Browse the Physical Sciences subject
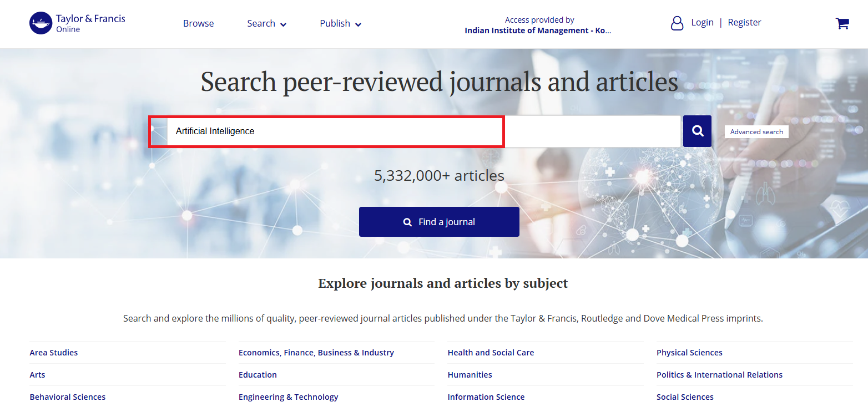Screen dimensions: 868x407 [x=689, y=353]
